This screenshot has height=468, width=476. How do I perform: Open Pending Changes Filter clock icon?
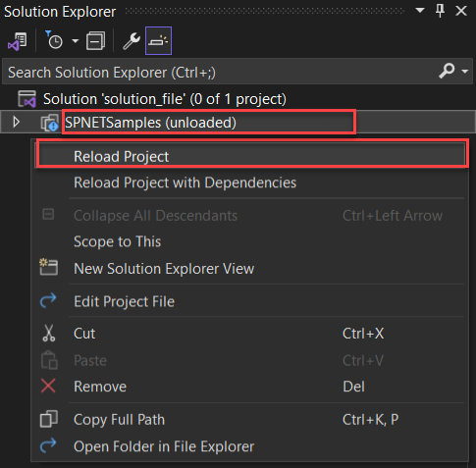pos(53,40)
